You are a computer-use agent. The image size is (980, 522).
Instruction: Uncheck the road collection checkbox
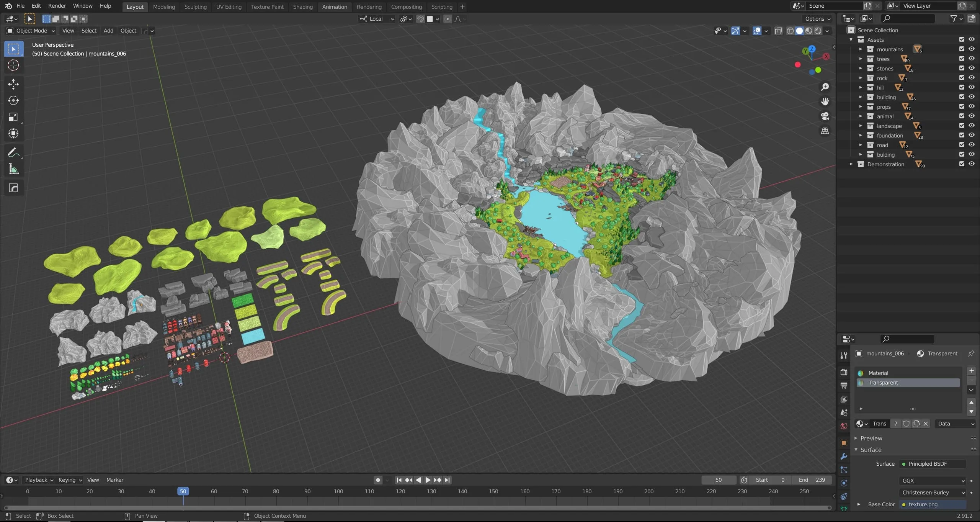[962, 145]
